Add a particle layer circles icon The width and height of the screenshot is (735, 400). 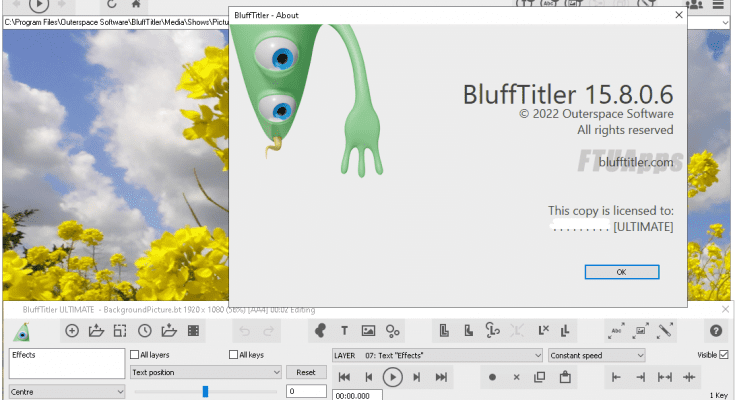(x=392, y=331)
